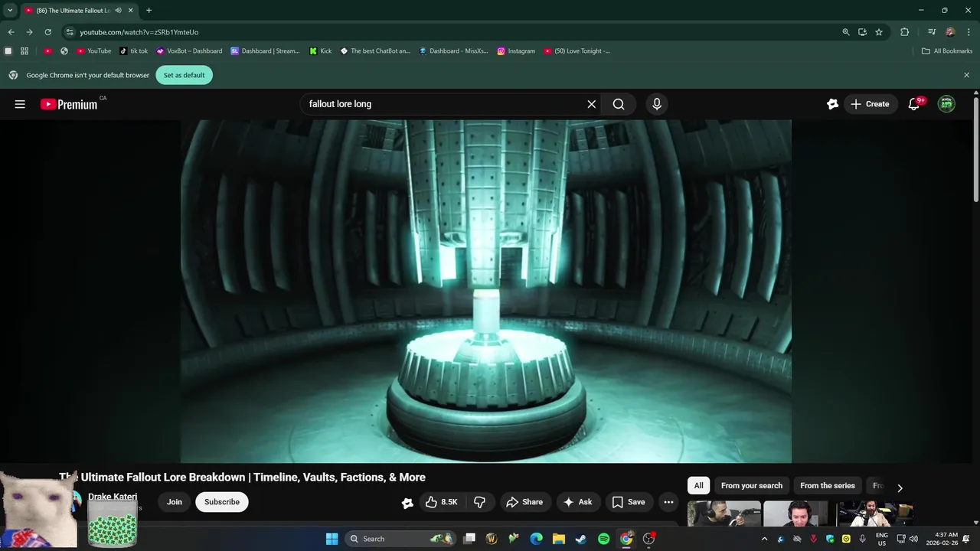The height and width of the screenshot is (551, 980).
Task: Select the All filter chip
Action: point(698,486)
